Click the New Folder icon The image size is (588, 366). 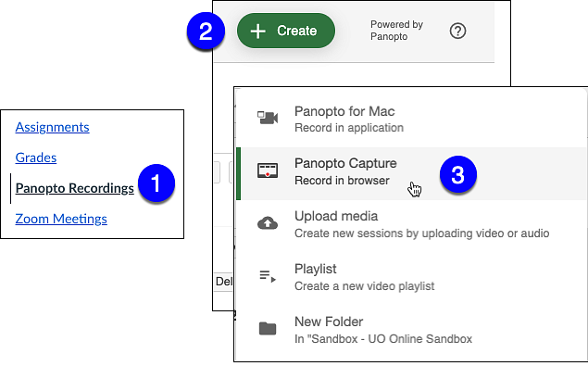(x=268, y=328)
